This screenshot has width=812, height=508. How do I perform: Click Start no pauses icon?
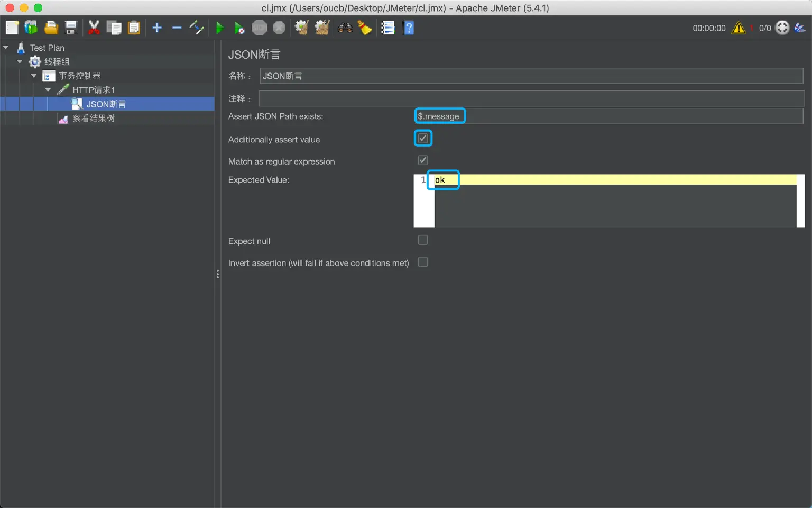pyautogui.click(x=239, y=28)
